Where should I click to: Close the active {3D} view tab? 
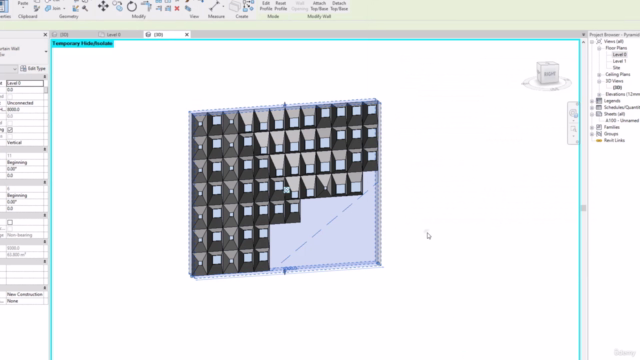click(187, 35)
